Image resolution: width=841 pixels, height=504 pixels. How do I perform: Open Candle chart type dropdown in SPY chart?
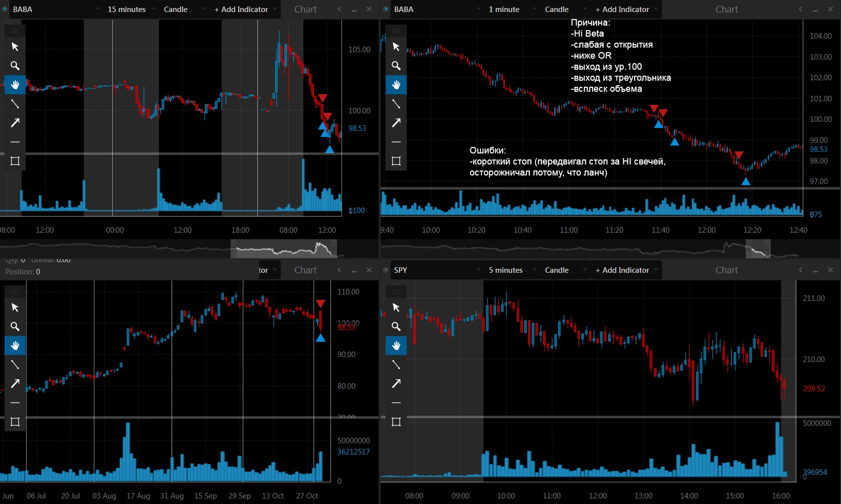565,270
